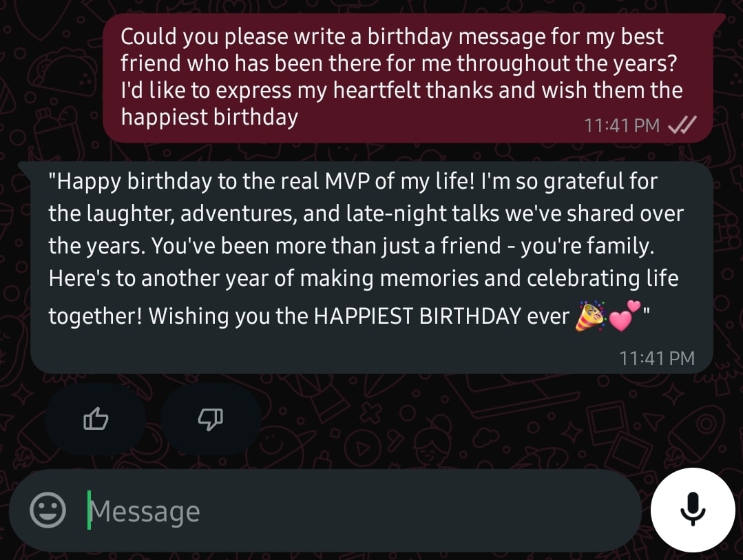Click the 11:41 PM timestamp on received reply
743x560 pixels.
pyautogui.click(x=657, y=358)
